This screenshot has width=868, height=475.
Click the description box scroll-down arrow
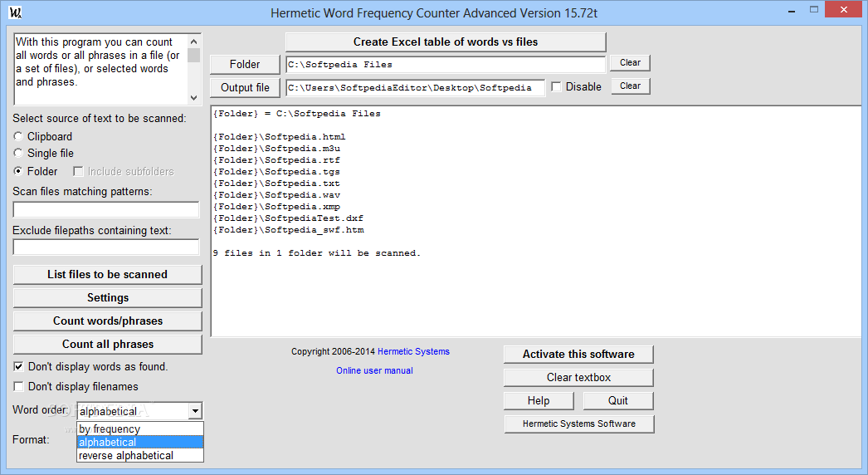click(193, 97)
